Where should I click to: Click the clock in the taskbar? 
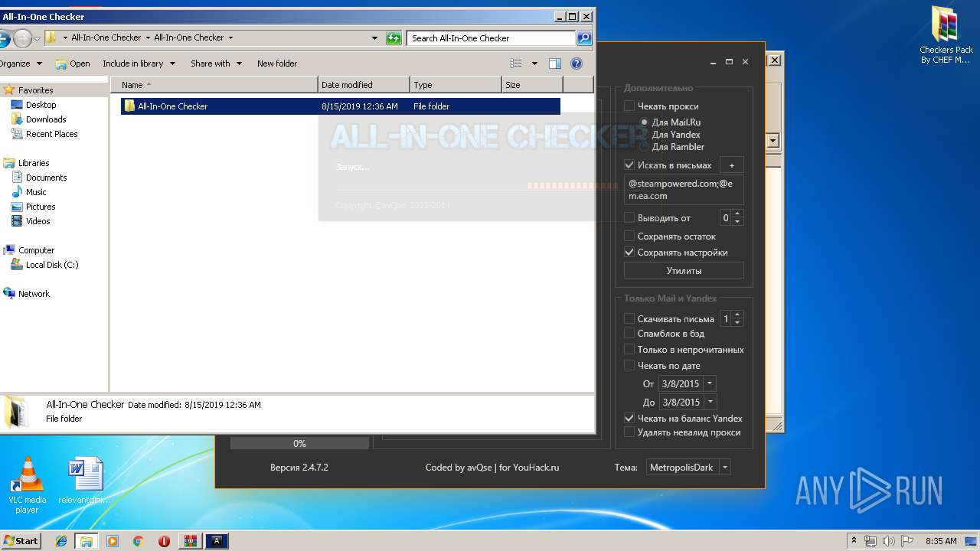(x=940, y=541)
